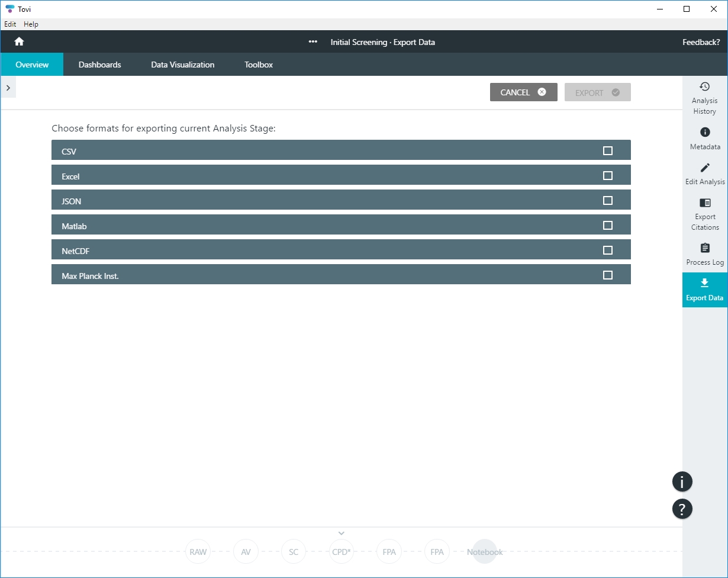Switch to the Dashboards tab

click(x=99, y=65)
